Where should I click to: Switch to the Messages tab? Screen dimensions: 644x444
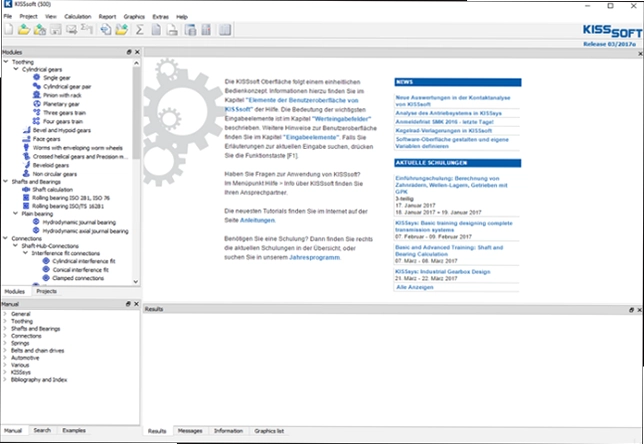pyautogui.click(x=190, y=431)
